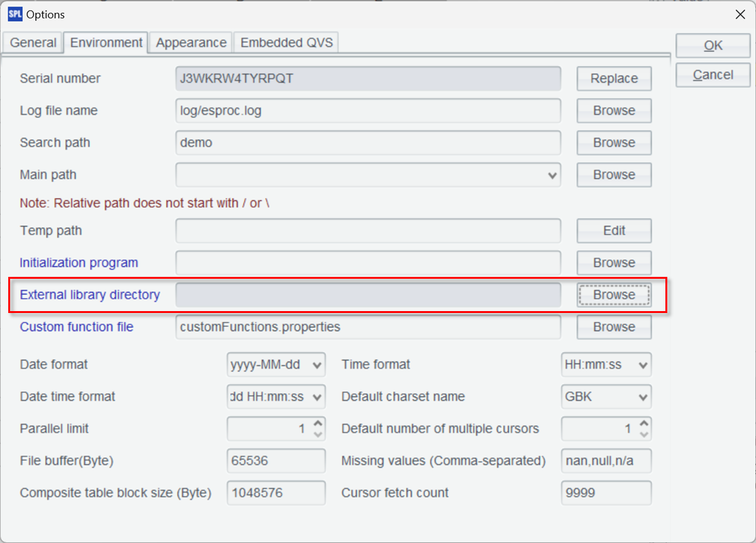The height and width of the screenshot is (543, 756).
Task: Click Replace next to Serial number
Action: 613,79
